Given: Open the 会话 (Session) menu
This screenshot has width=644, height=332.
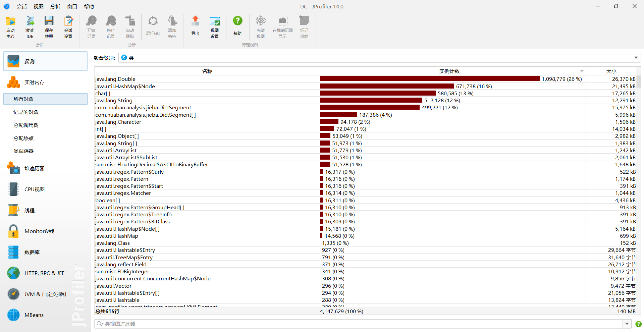Looking at the screenshot, I should click(22, 6).
